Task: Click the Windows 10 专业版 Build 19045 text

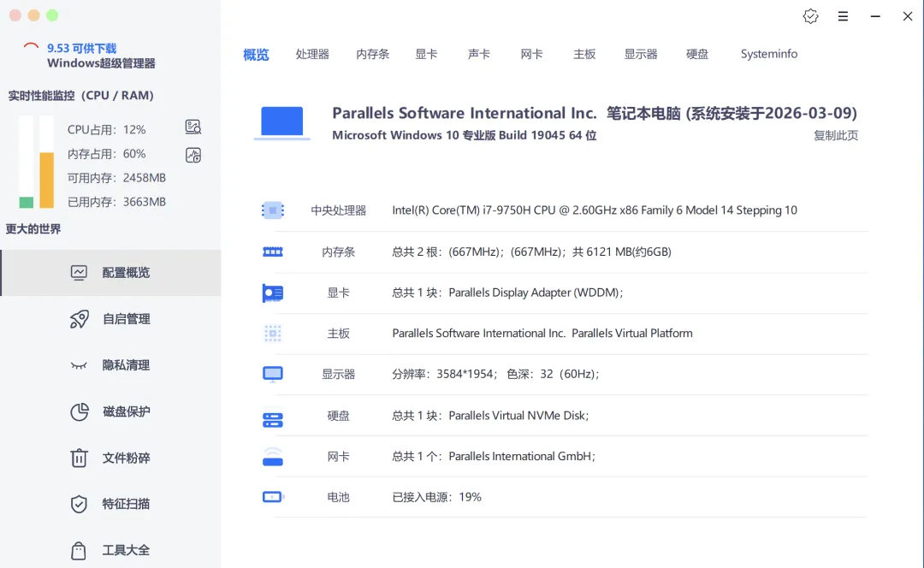Action: pos(465,135)
